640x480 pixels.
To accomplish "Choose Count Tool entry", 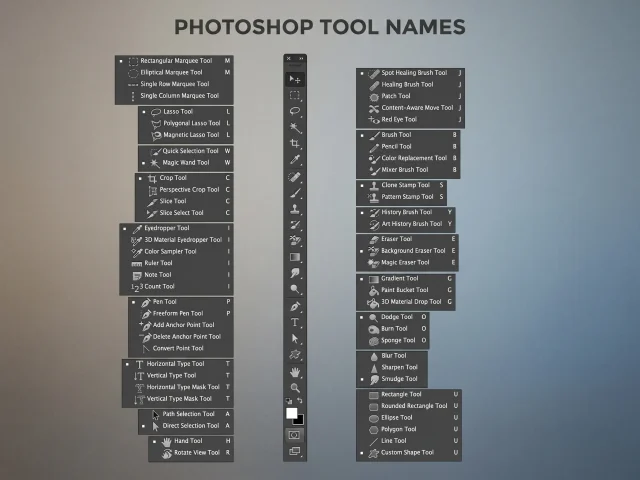I will point(176,287).
